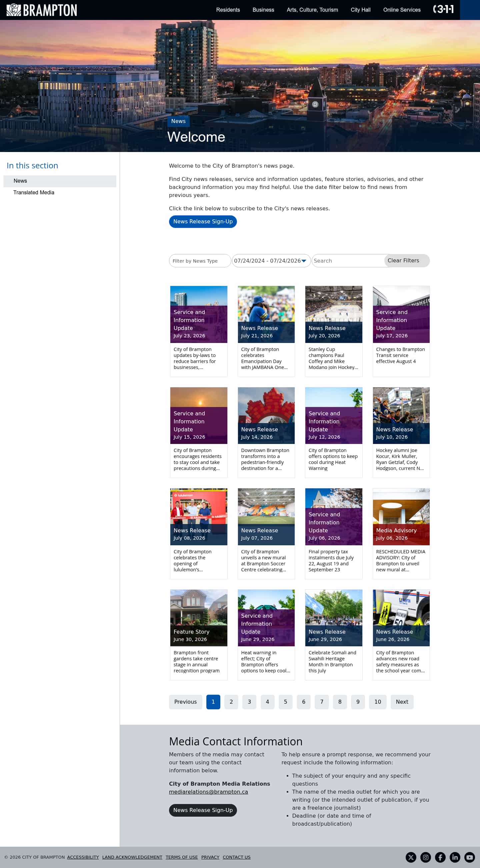Image resolution: width=480 pixels, height=868 pixels.
Task: Visit the Instagram social icon
Action: pyautogui.click(x=426, y=857)
